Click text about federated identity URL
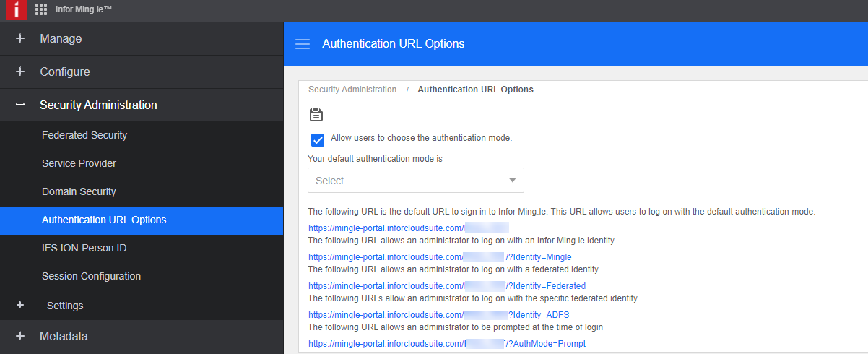Viewport: 868px width, 354px height. coord(453,269)
